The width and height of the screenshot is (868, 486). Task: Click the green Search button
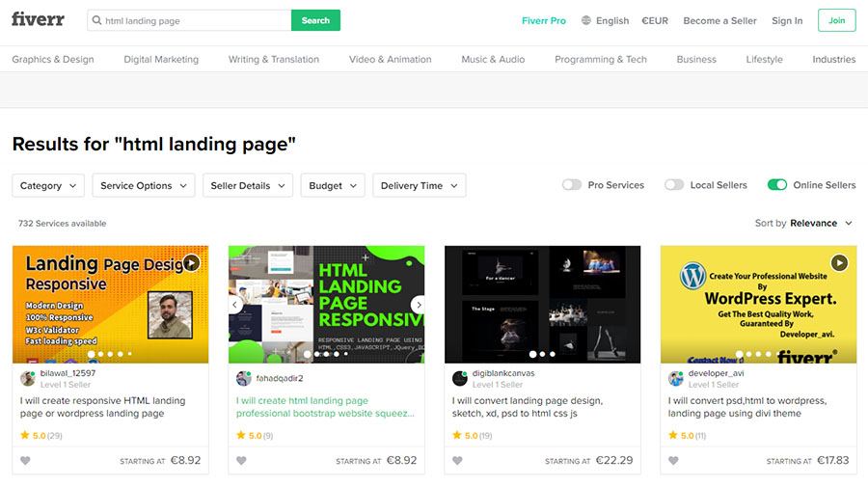pos(315,20)
